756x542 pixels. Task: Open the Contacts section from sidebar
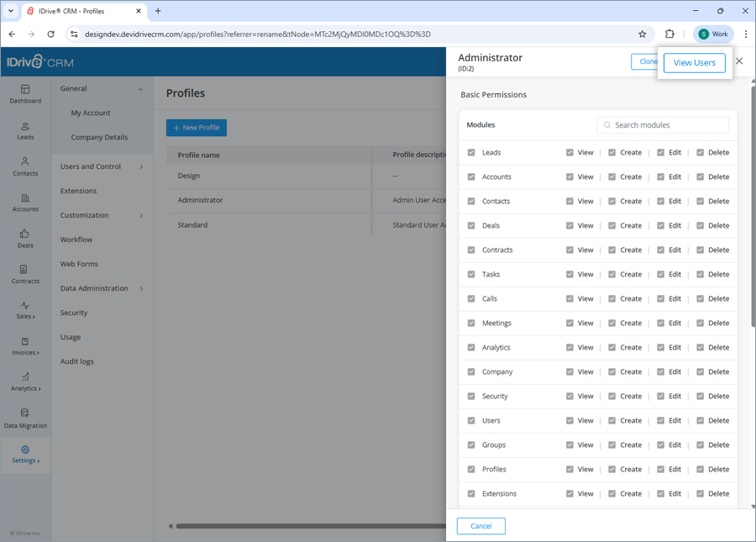(x=25, y=167)
